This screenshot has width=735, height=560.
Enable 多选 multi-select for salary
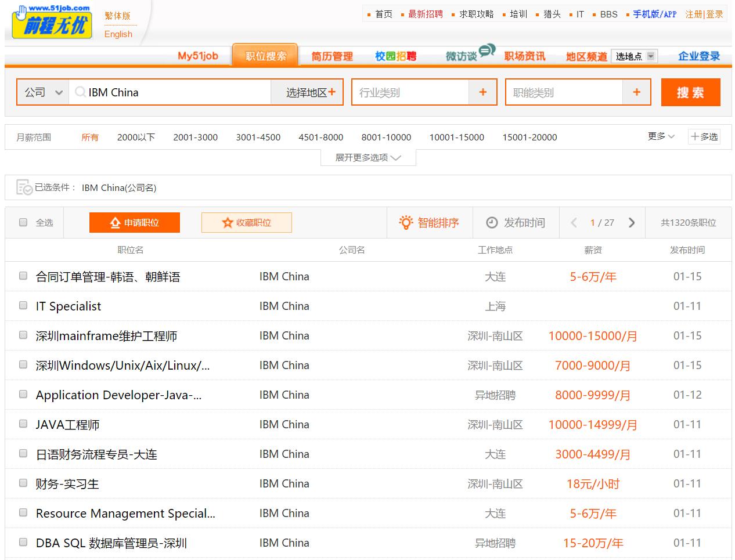(x=704, y=137)
